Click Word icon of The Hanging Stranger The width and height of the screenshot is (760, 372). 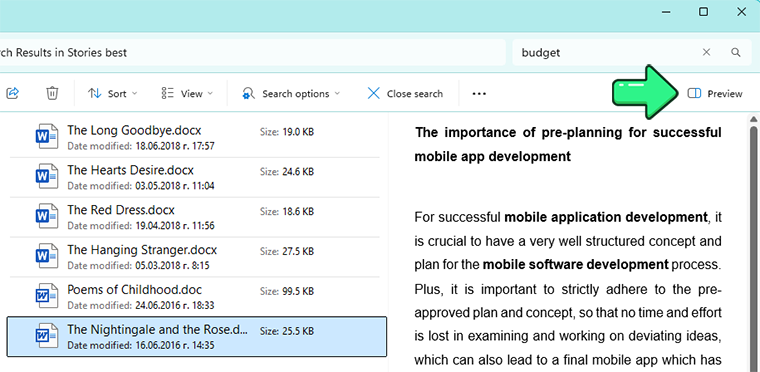pos(47,256)
